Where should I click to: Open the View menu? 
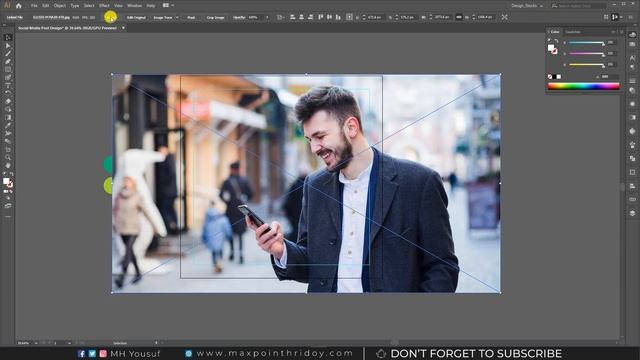point(118,6)
